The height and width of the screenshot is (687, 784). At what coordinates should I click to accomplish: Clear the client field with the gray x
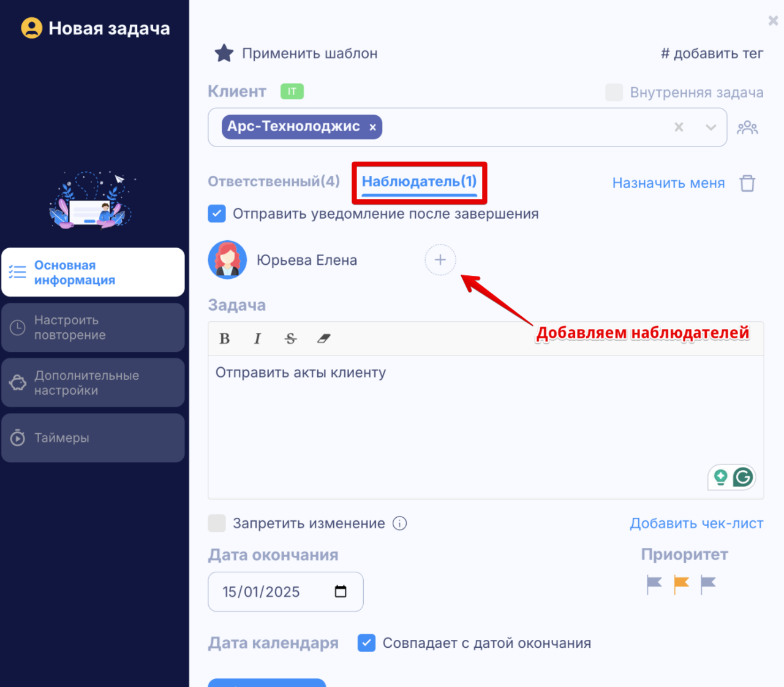pyautogui.click(x=679, y=127)
